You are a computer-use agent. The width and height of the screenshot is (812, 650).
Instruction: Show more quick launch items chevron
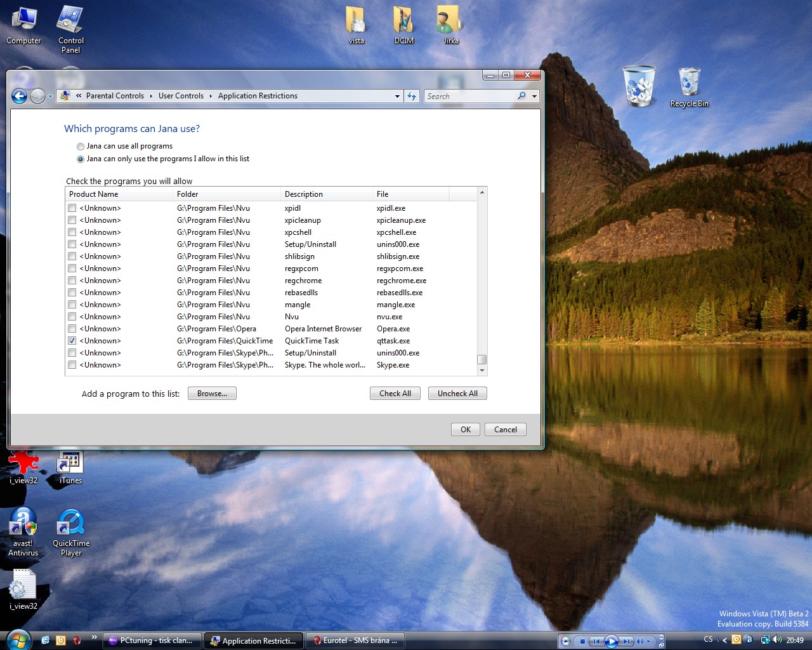coord(95,637)
